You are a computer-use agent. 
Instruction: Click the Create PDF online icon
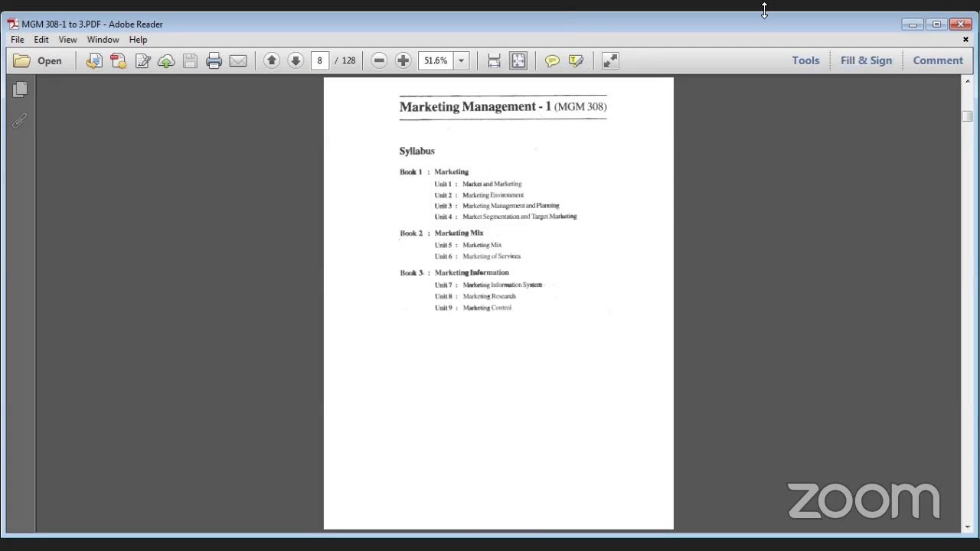point(93,60)
